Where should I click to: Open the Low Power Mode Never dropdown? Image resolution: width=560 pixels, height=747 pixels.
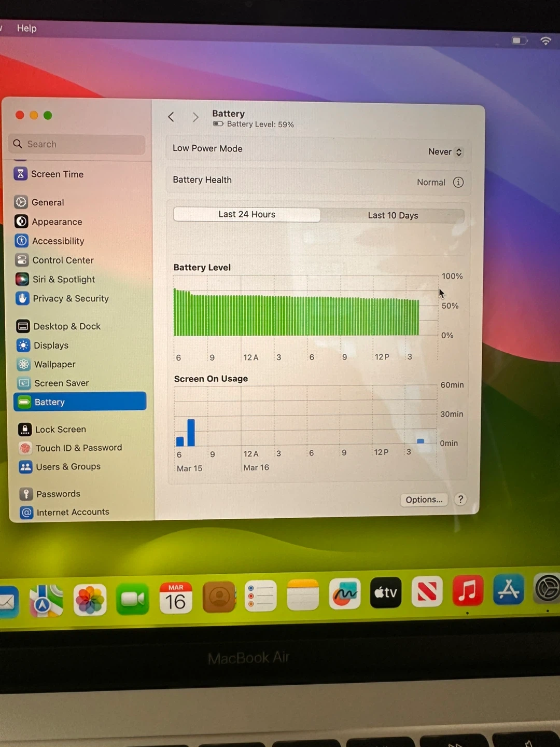pos(445,151)
